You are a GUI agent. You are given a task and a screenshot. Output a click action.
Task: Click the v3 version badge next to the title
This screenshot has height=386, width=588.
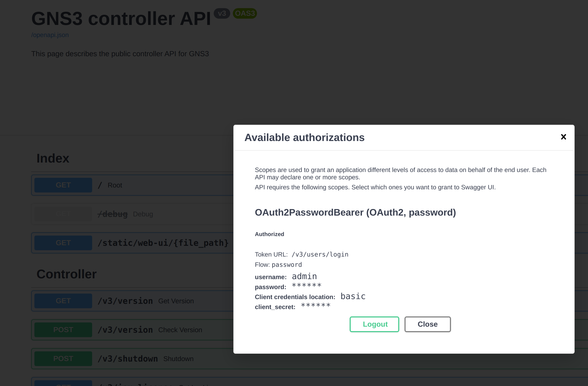click(222, 13)
